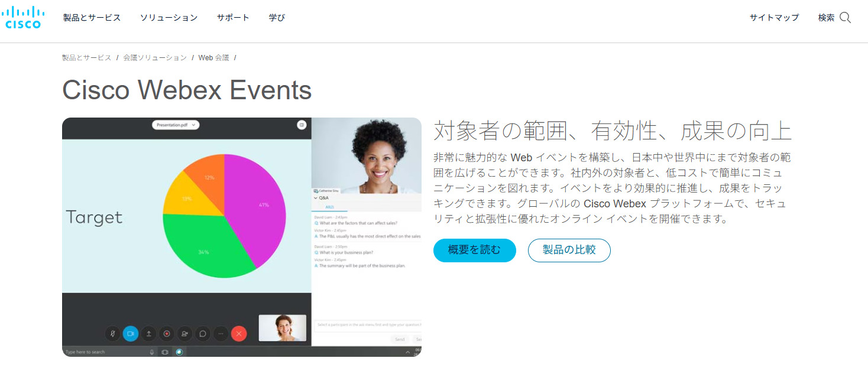868x371 pixels.
Task: Click the Cisco logo
Action: 23,17
